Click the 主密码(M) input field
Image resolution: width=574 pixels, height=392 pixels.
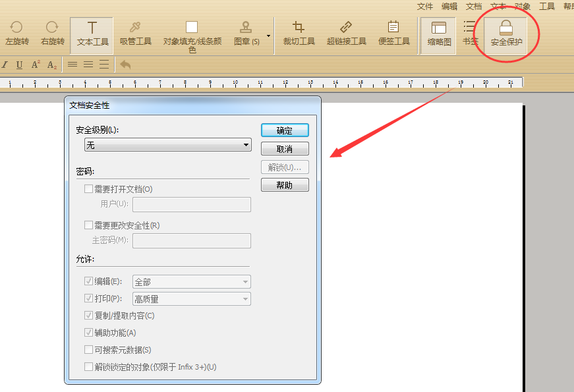click(x=192, y=240)
